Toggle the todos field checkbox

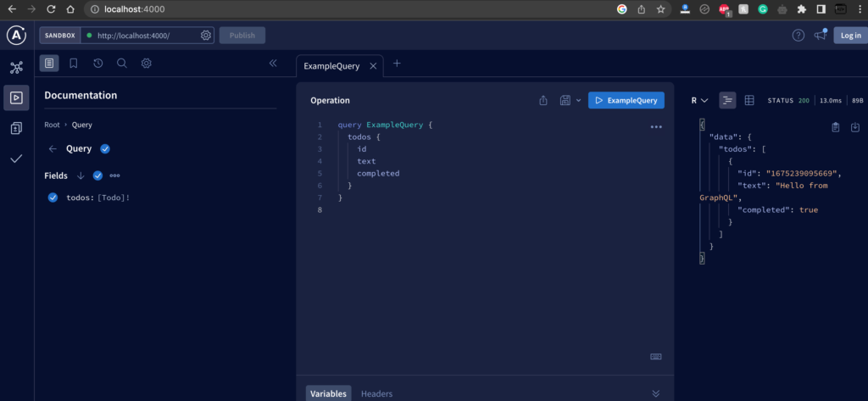(x=53, y=198)
